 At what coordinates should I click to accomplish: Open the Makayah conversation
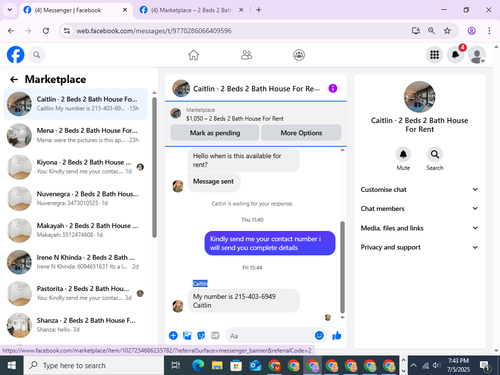(x=76, y=230)
